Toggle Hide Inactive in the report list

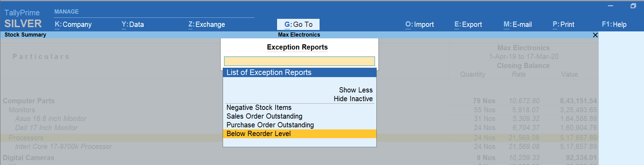353,99
